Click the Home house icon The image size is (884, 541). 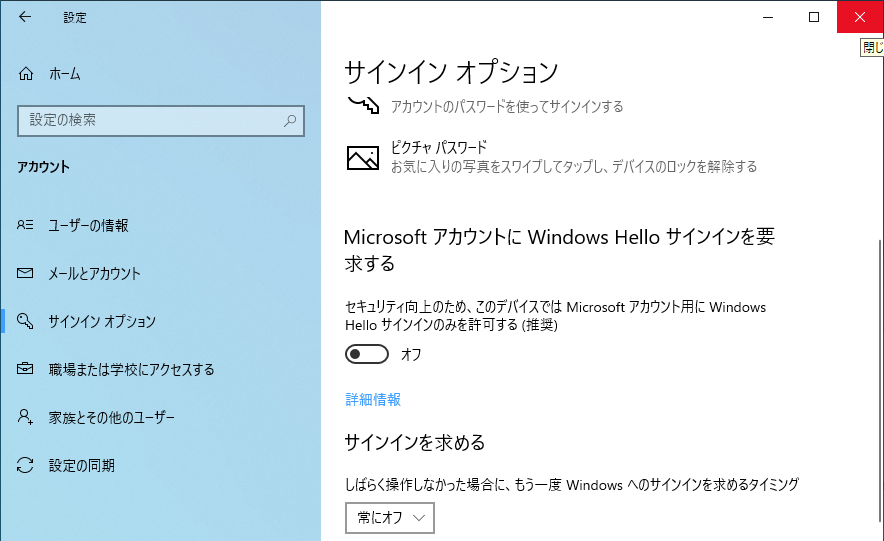pos(26,74)
